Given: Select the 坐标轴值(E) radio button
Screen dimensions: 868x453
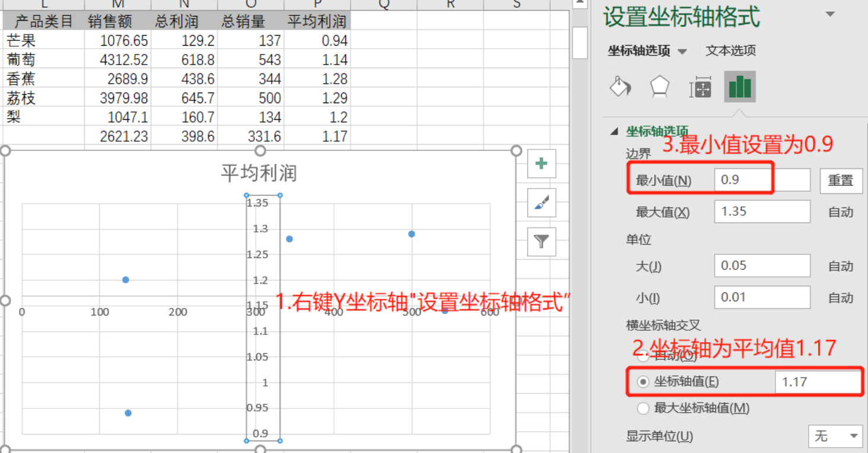Looking at the screenshot, I should 643,382.
